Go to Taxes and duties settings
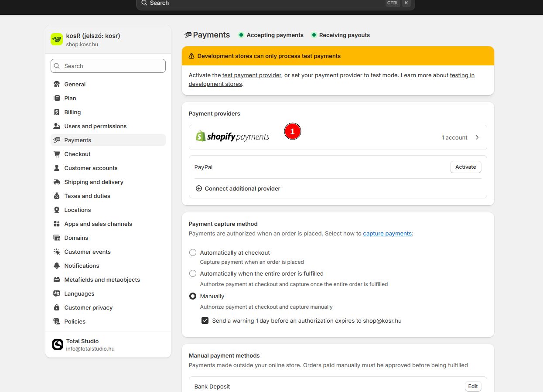The width and height of the screenshot is (543, 392). coord(87,196)
